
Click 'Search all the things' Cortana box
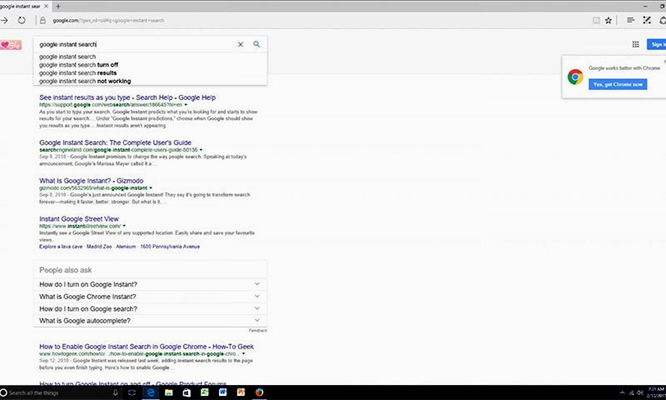point(57,393)
